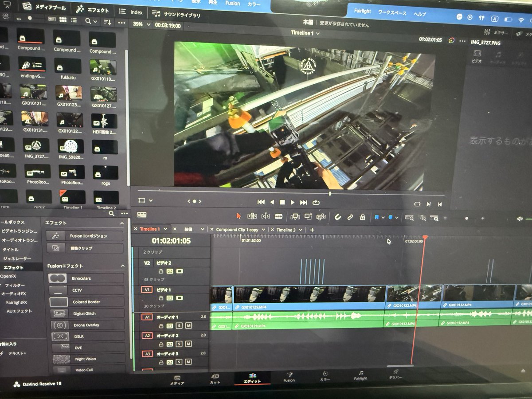The width and height of the screenshot is (532, 399).
Task: Toggle auto track selector on ビデオ1
Action: click(x=170, y=298)
